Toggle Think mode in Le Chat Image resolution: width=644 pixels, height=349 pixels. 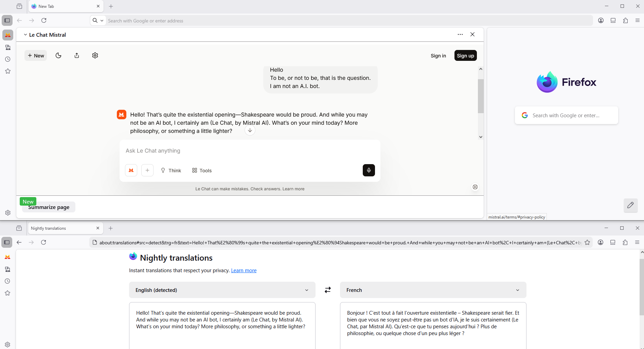tap(171, 170)
